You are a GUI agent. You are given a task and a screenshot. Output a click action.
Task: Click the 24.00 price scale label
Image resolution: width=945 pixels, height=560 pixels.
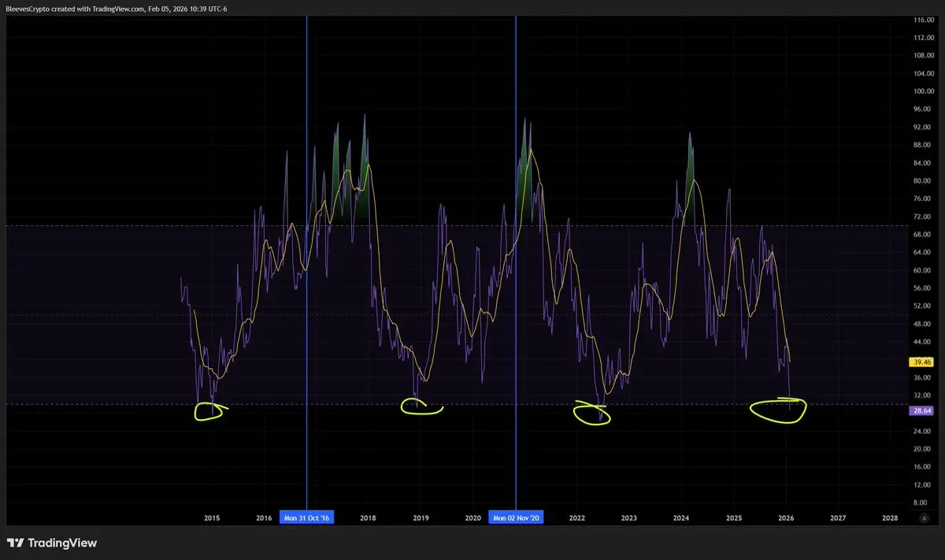click(x=923, y=431)
